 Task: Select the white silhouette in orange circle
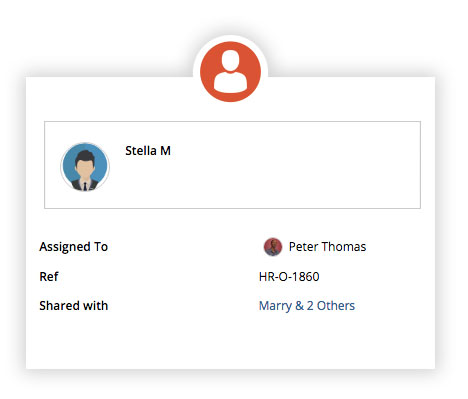(230, 72)
